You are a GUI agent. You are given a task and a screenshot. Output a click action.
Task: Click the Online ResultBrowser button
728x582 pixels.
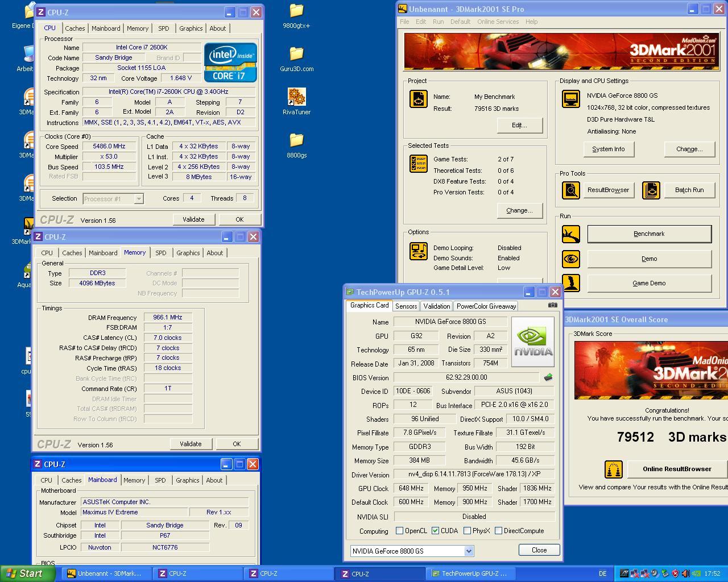[x=677, y=469]
